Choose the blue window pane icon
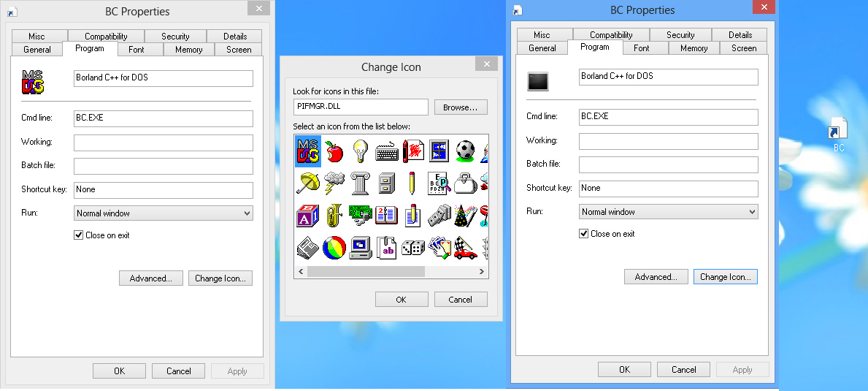This screenshot has height=391, width=868. pyautogui.click(x=439, y=151)
